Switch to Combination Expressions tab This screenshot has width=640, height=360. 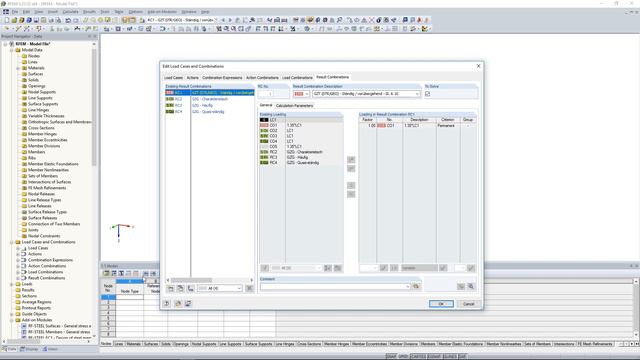(x=222, y=78)
